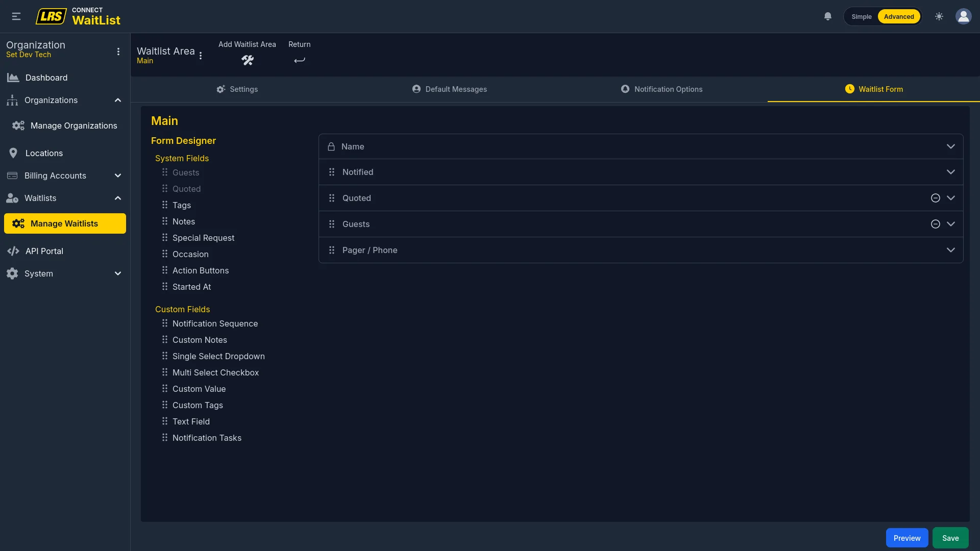Click Started At drag handle

tap(165, 286)
